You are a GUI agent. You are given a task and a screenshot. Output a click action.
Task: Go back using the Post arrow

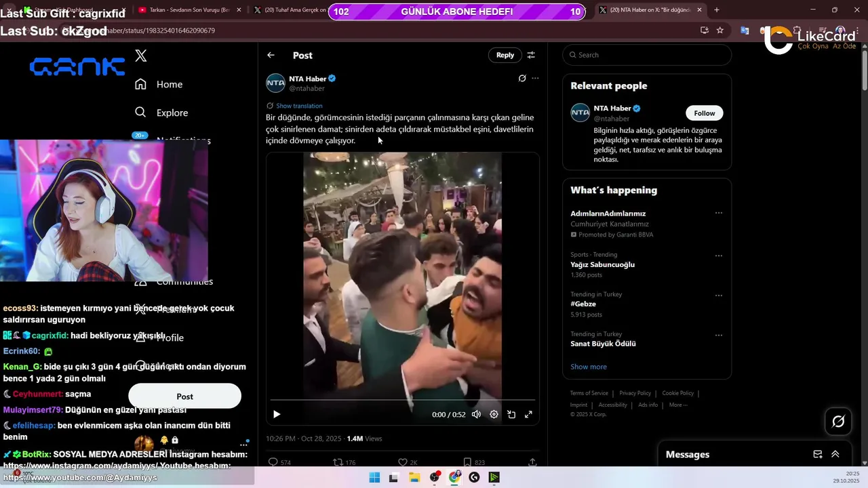[271, 55]
